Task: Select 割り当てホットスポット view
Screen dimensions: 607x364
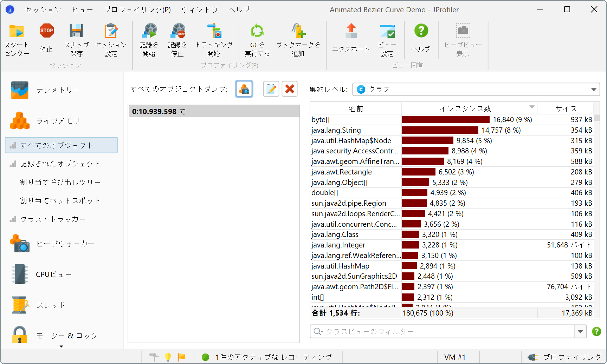Action: [x=62, y=200]
